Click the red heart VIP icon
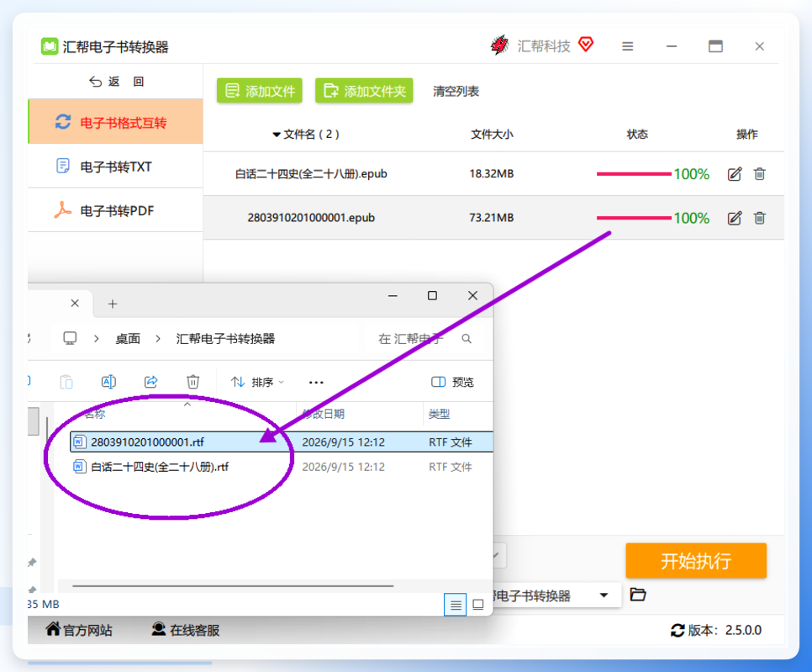 pyautogui.click(x=586, y=45)
